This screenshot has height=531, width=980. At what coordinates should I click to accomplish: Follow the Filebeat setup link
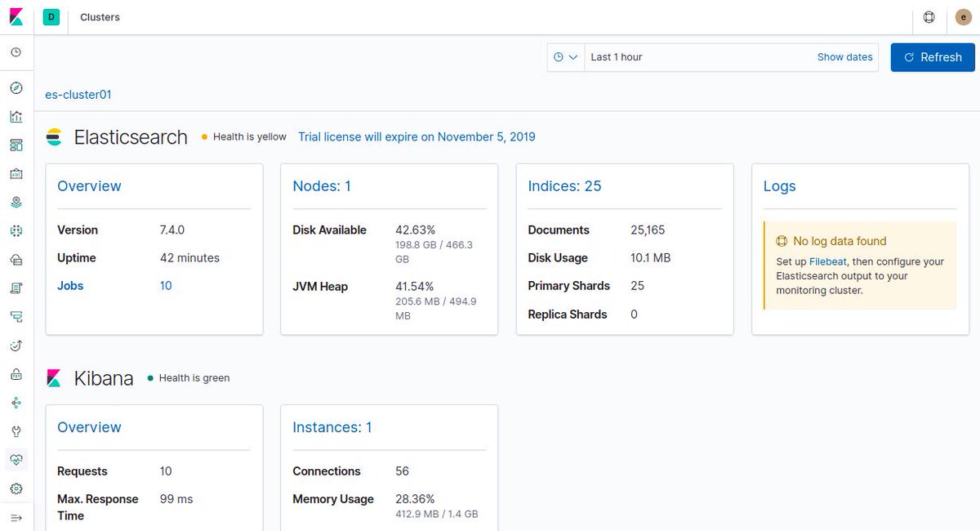pos(828,261)
